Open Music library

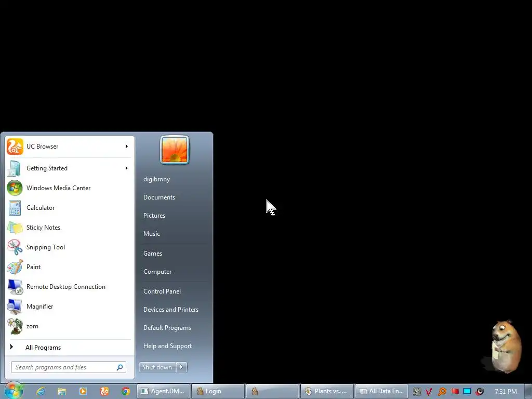pos(151,233)
